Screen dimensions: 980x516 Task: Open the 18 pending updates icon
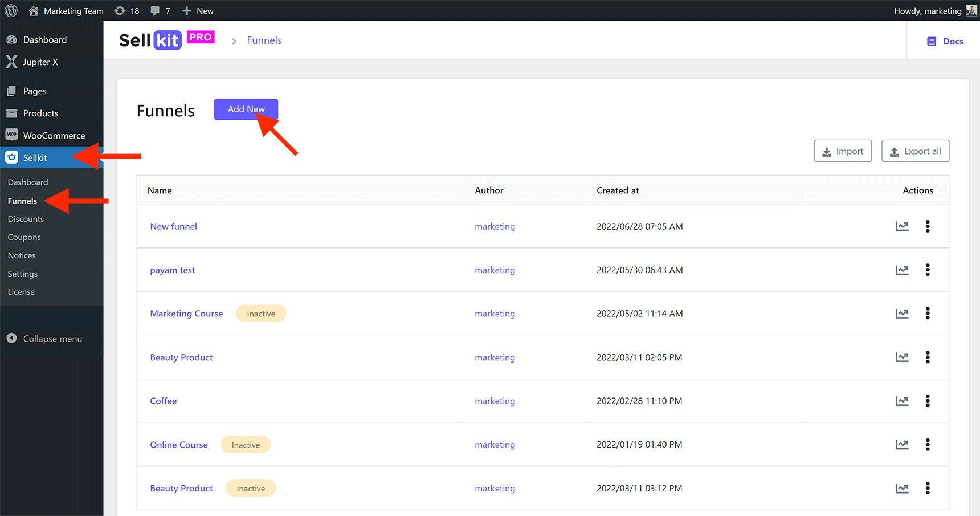[x=126, y=11]
